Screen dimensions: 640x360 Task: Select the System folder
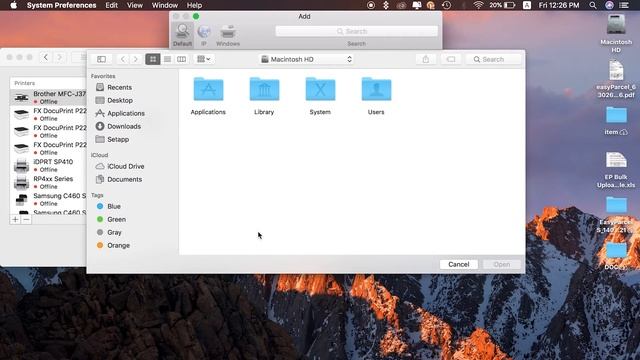(x=320, y=96)
